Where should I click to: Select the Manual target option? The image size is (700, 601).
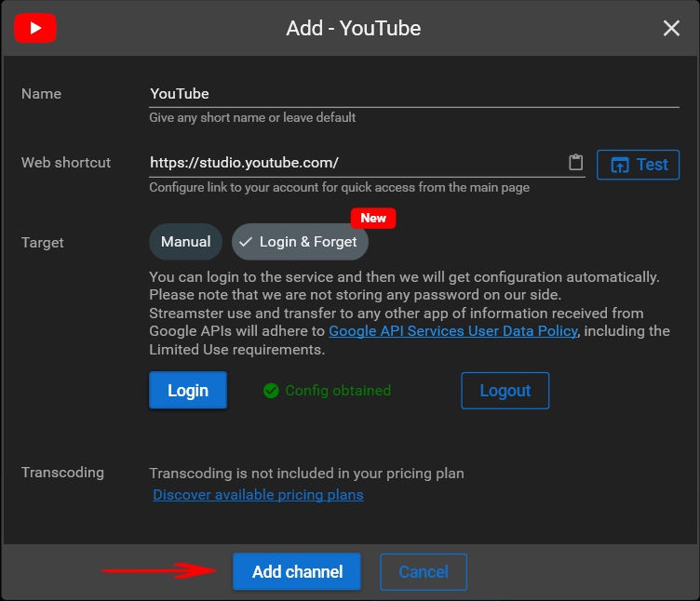click(185, 242)
